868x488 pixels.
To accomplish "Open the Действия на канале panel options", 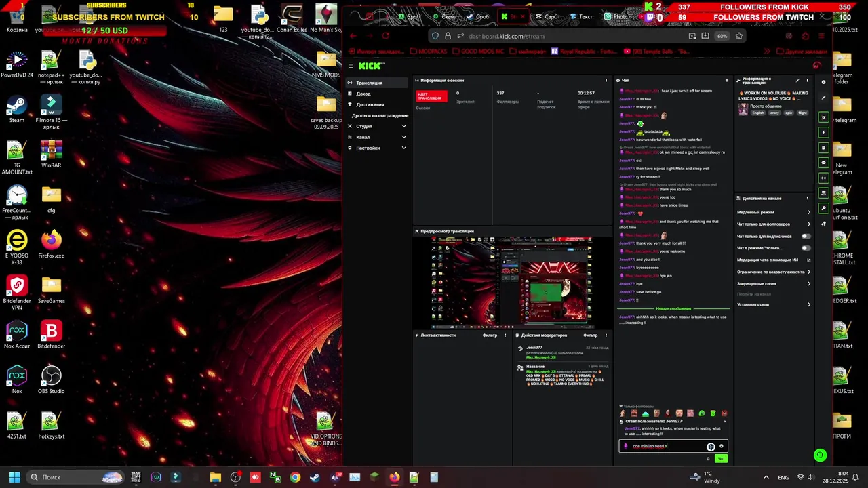I will coord(807,198).
